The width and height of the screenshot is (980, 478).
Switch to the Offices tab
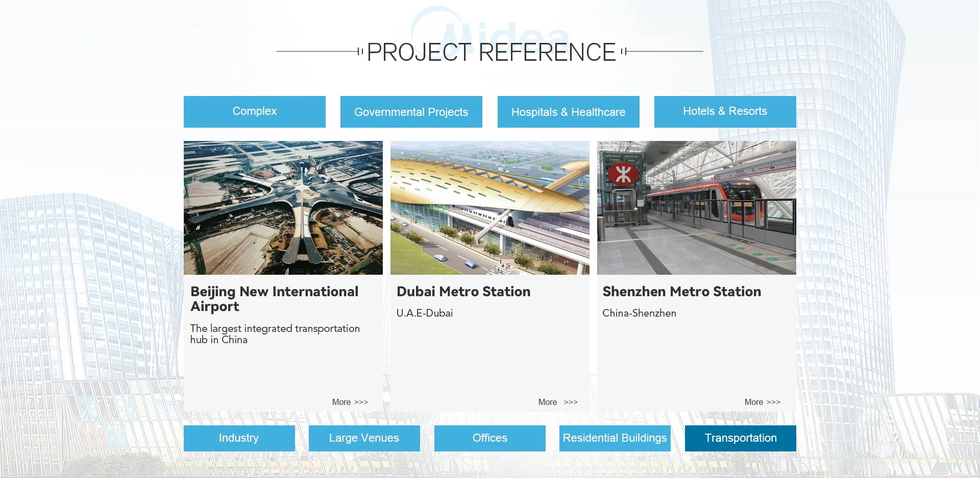click(490, 438)
